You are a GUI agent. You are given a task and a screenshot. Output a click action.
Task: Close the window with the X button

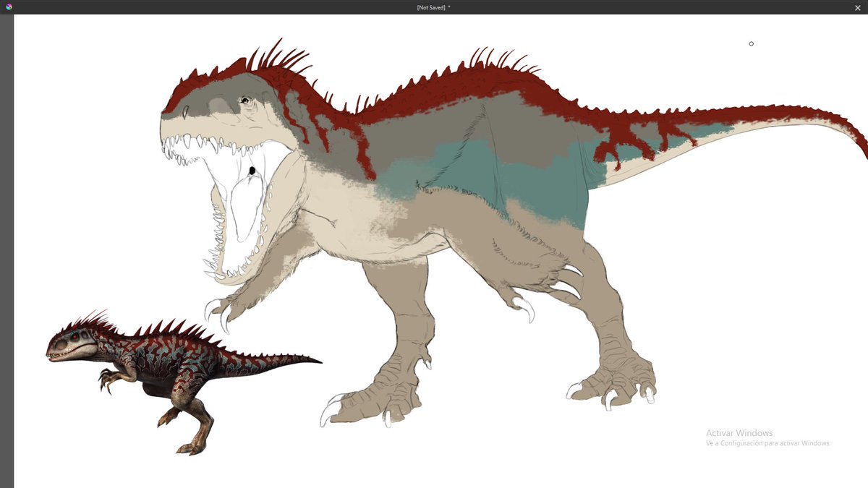tap(858, 7)
